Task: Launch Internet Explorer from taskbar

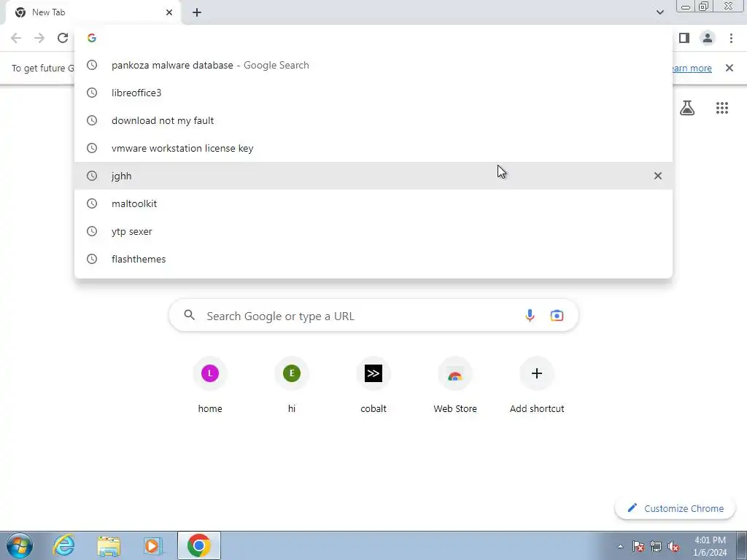Action: (x=64, y=545)
